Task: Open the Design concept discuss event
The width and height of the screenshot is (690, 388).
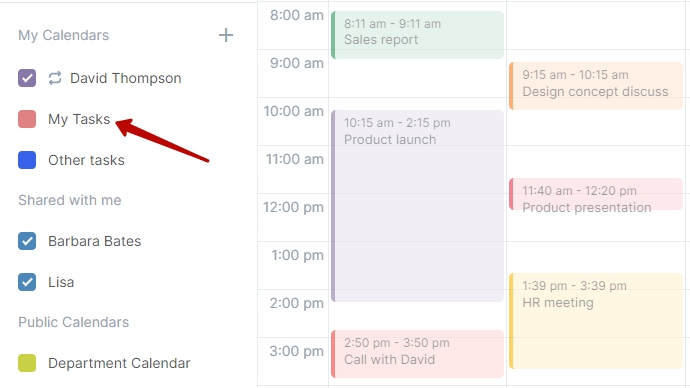Action: [596, 86]
